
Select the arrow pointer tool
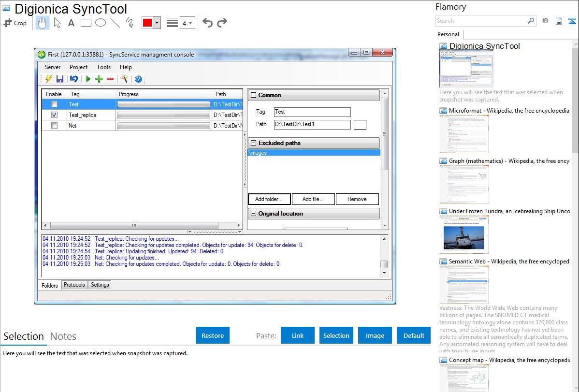tap(57, 23)
